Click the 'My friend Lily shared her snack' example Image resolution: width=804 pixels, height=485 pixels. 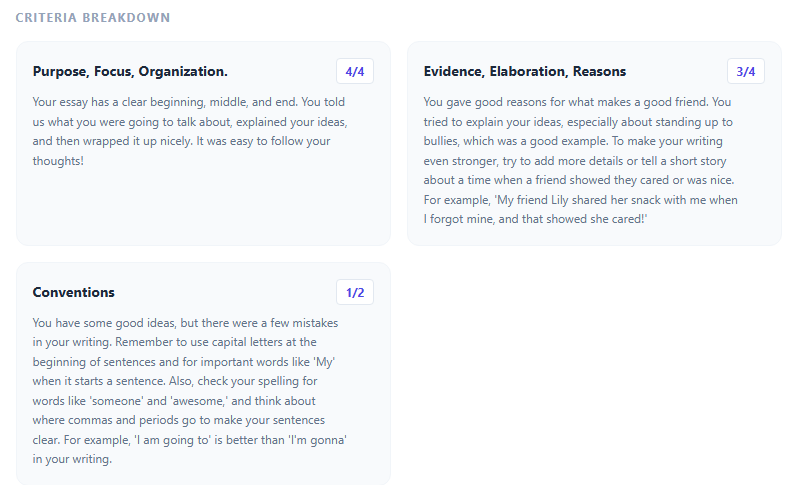[x=580, y=200]
